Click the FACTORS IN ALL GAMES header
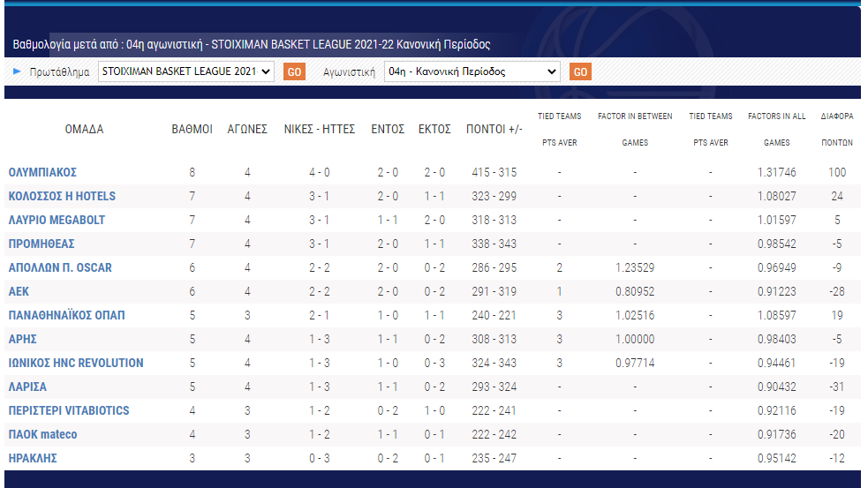 pos(777,129)
